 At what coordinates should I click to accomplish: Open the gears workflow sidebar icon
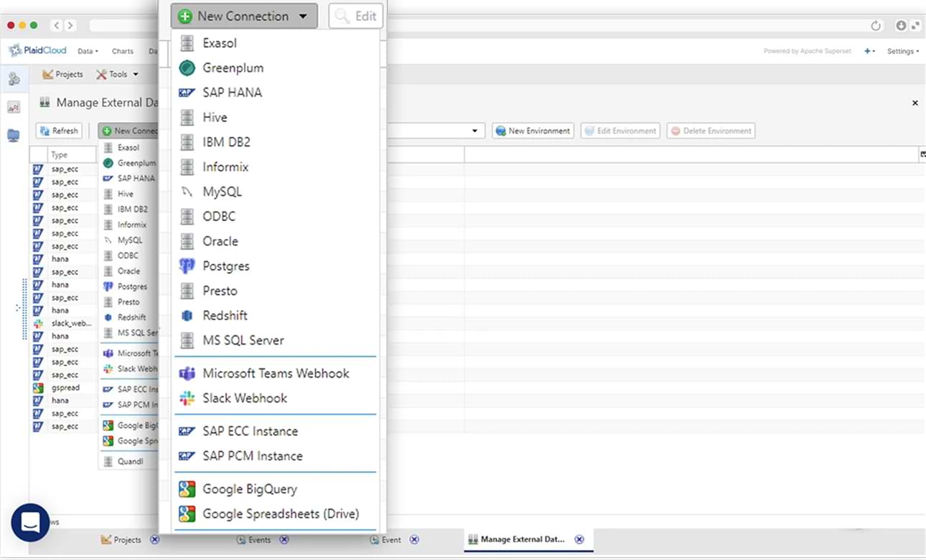point(14,79)
